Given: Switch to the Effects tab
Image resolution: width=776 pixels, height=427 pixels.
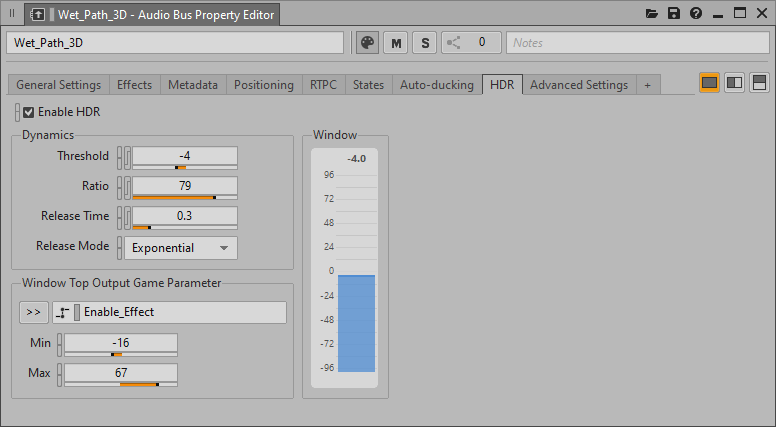Looking at the screenshot, I should point(134,85).
